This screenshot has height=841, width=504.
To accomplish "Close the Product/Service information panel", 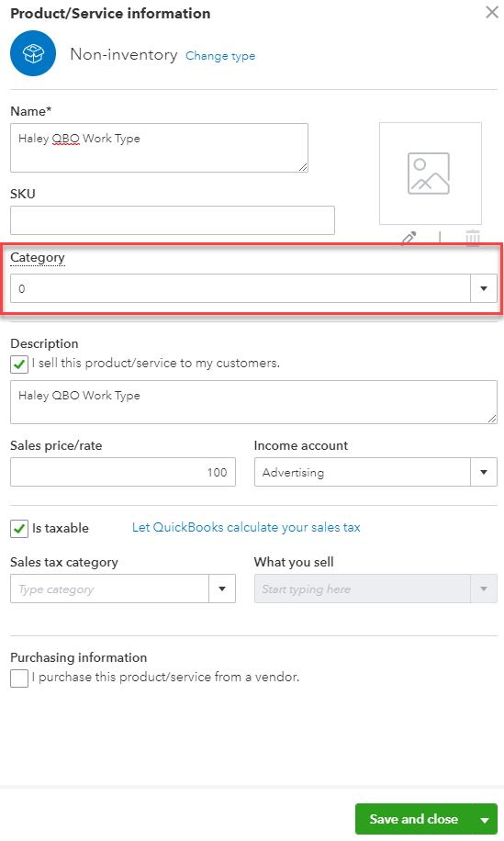I will coord(492,12).
